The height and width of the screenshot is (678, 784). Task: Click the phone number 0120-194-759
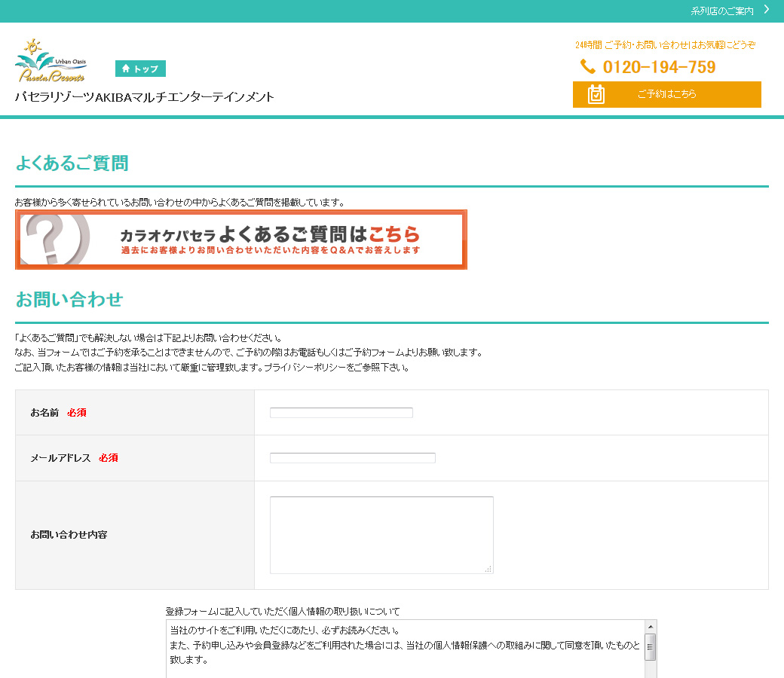(659, 67)
